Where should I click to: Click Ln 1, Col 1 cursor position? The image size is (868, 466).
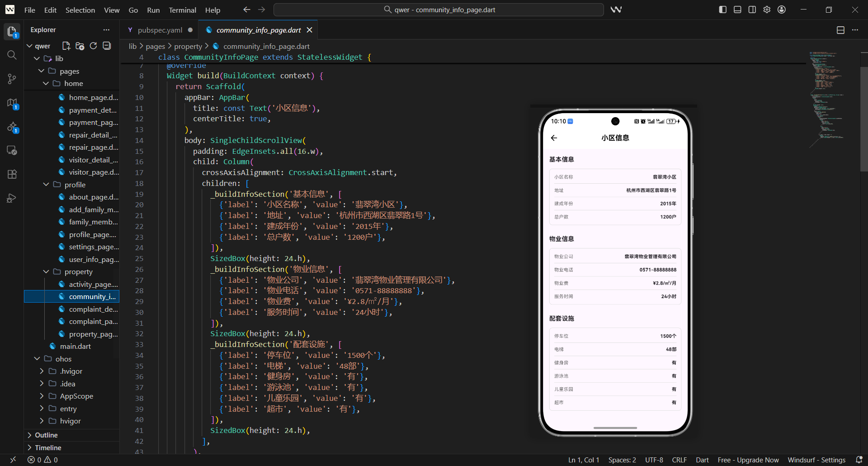[x=584, y=460]
